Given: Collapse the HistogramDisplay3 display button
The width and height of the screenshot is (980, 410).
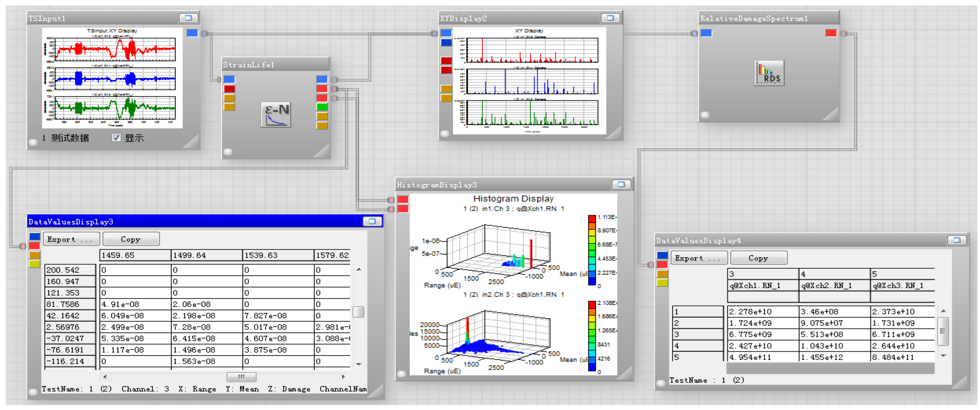Looking at the screenshot, I should 621,184.
